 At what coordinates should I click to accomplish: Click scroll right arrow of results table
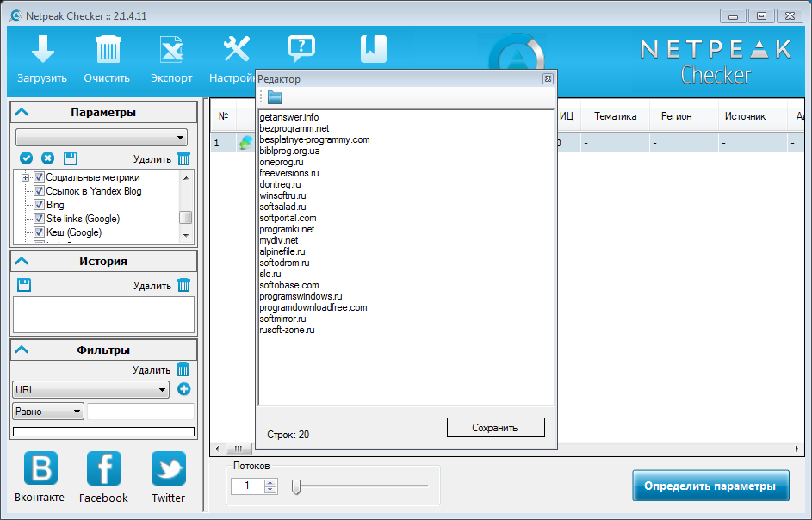coord(797,449)
